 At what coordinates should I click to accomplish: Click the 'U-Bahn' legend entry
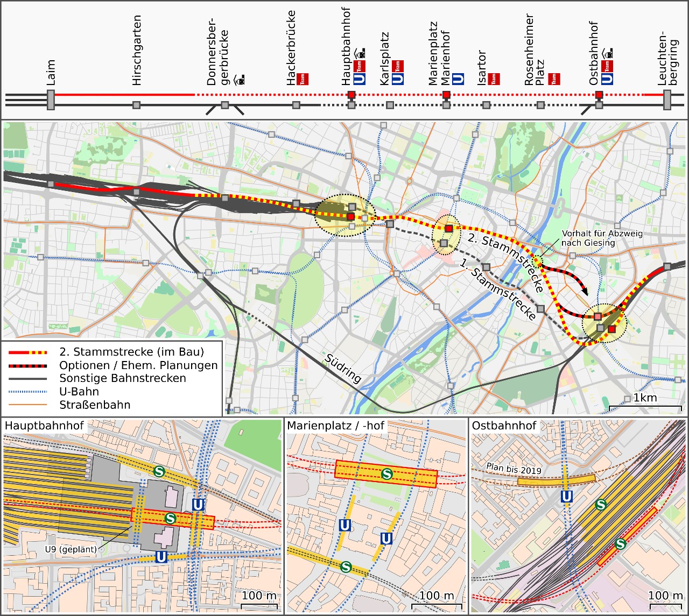click(79, 392)
